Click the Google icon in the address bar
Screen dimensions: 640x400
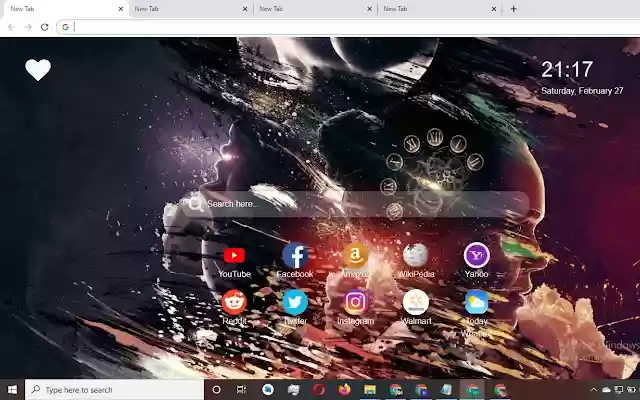(x=65, y=27)
